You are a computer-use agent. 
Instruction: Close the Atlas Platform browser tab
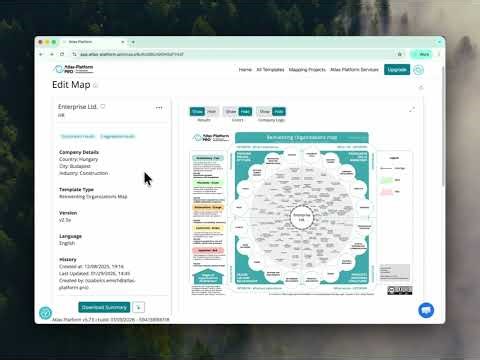123,42
